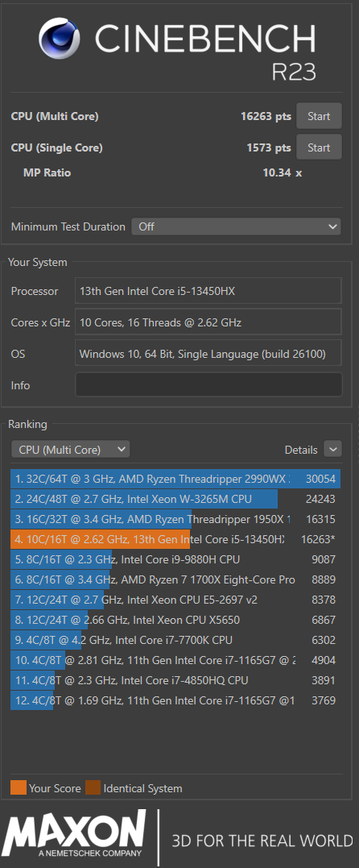Screen dimensions: 359x868
Task: Select the Core i9-9880H ranking entry
Action: pos(175,559)
